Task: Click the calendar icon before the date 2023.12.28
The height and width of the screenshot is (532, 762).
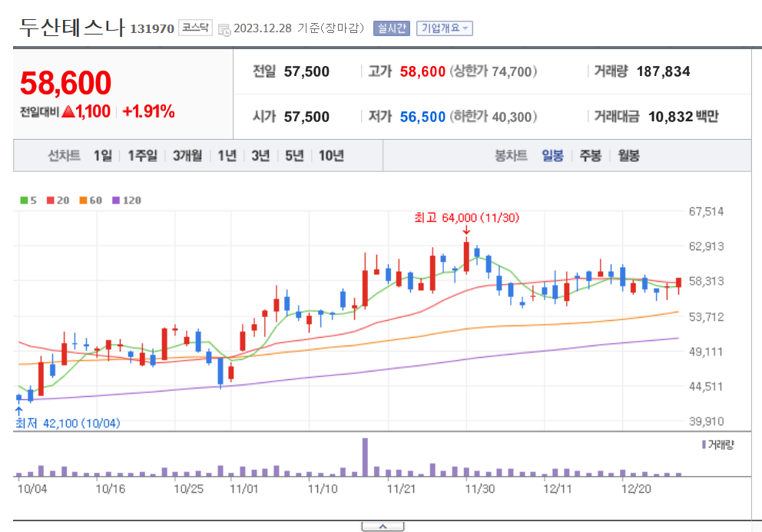Action: click(224, 30)
